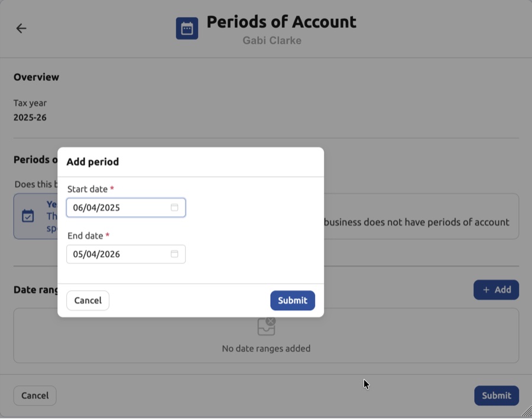The height and width of the screenshot is (419, 532).
Task: Open the End date calendar picker icon
Action: [174, 254]
